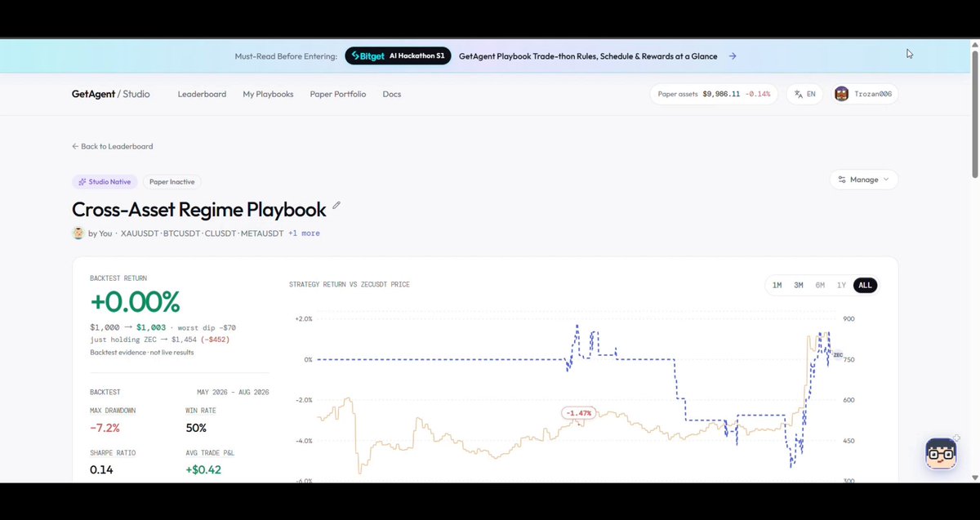Image resolution: width=980 pixels, height=520 pixels.
Task: Click the 50% win rate value
Action: click(196, 428)
